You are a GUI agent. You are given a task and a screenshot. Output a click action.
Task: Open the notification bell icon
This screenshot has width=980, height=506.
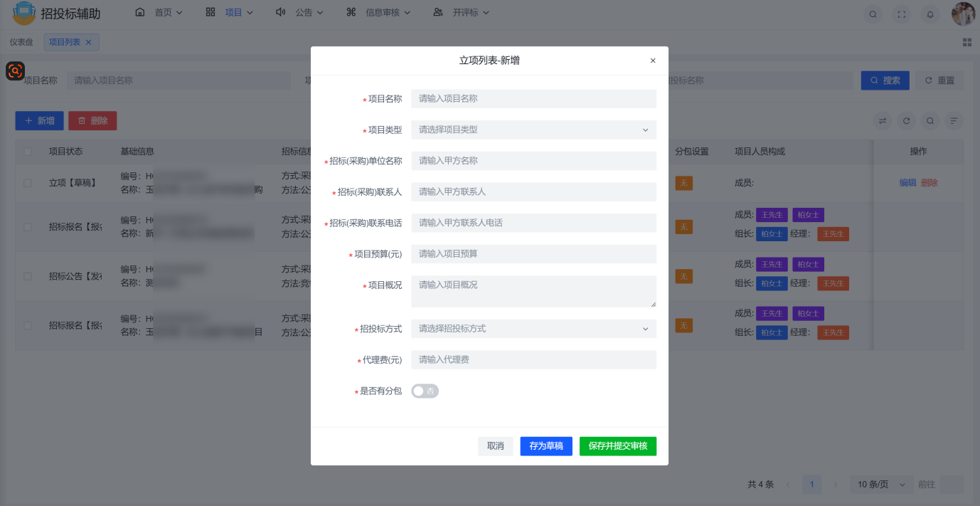pos(930,14)
